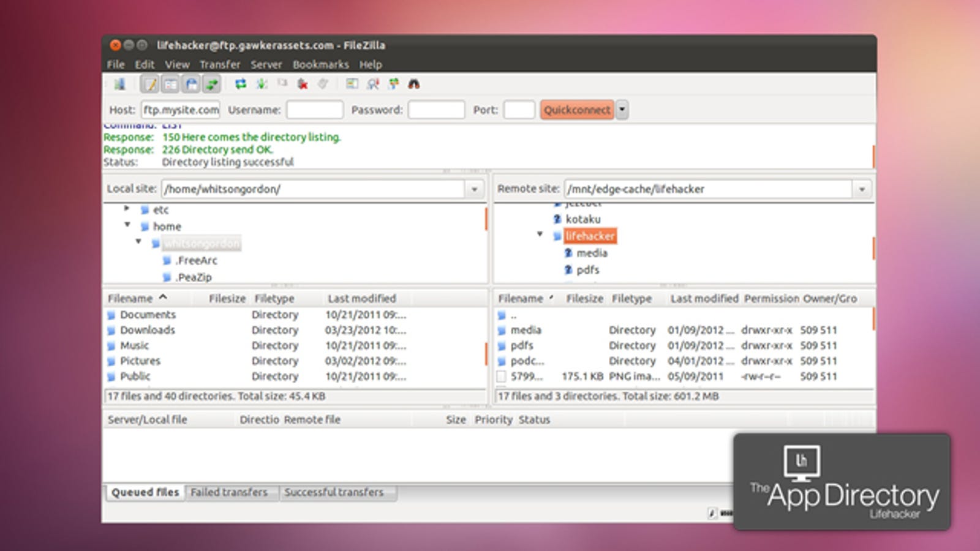Select .FreeArc folder in local tree
980x551 pixels.
click(x=196, y=261)
